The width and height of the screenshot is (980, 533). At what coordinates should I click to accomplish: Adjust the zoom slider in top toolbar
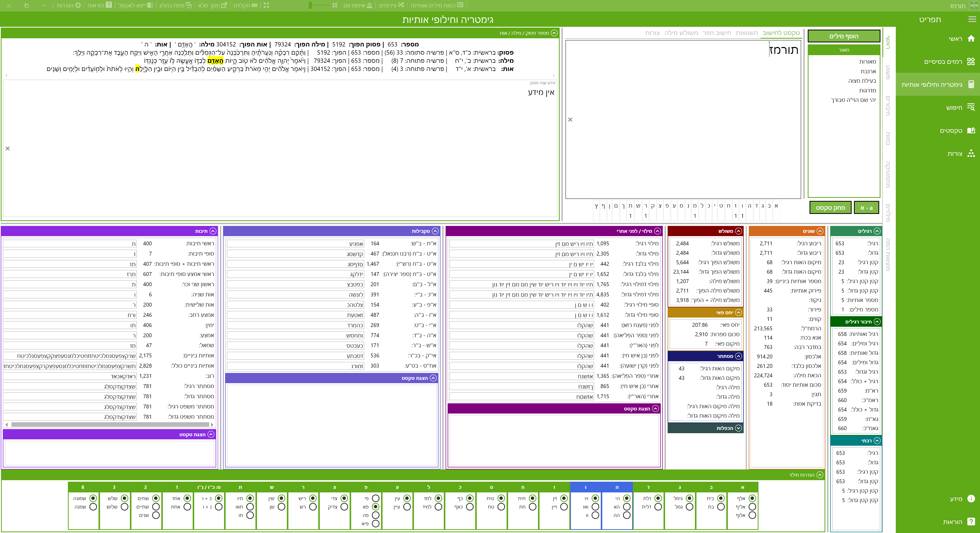tap(310, 5)
